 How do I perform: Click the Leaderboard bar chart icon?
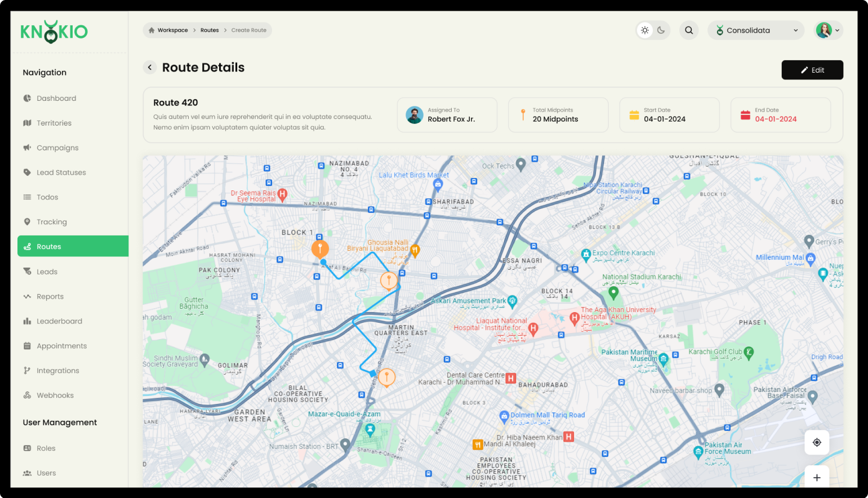[x=27, y=321]
